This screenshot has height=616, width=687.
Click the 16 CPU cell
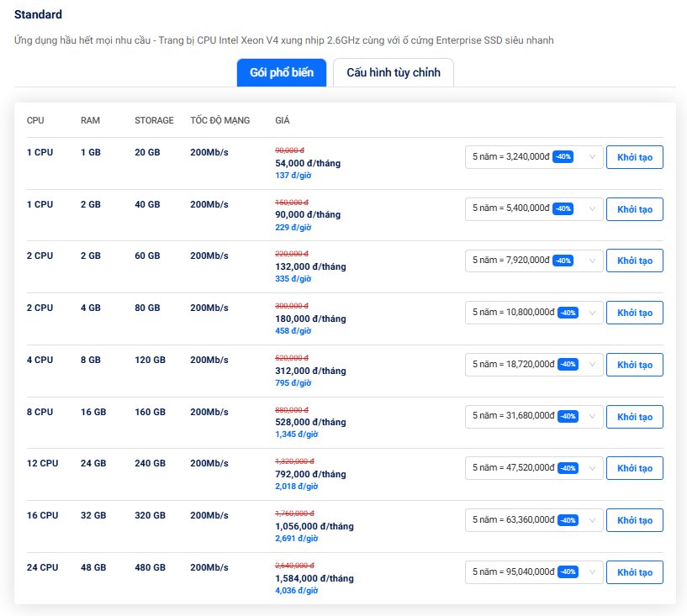click(43, 515)
